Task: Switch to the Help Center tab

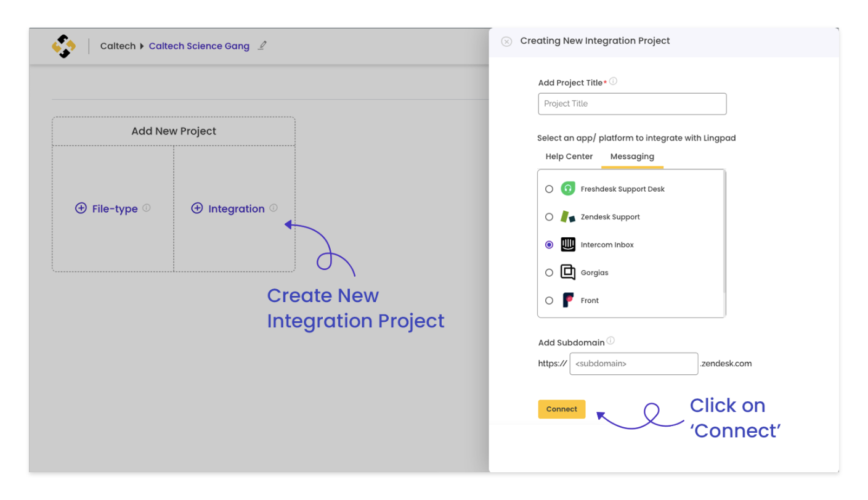Action: (569, 156)
